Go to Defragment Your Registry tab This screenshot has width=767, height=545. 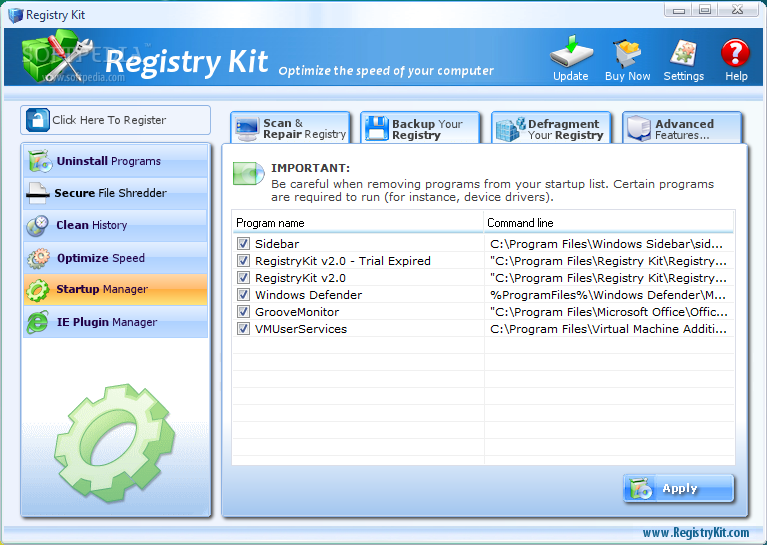[x=551, y=128]
